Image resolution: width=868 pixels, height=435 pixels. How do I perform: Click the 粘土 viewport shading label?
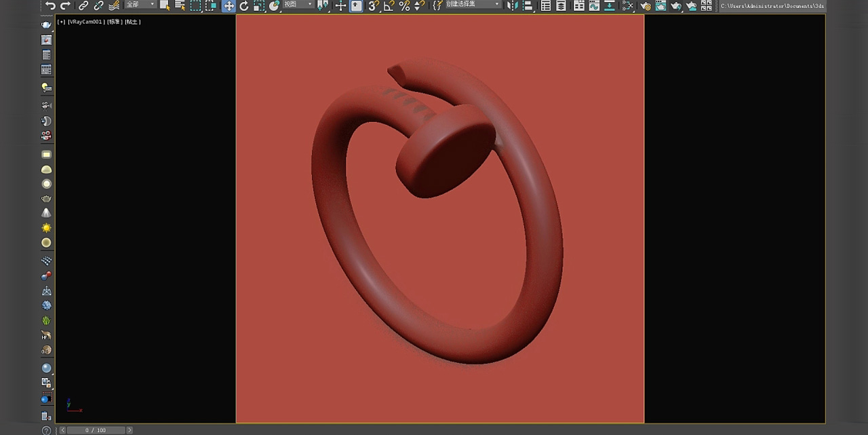tap(132, 22)
